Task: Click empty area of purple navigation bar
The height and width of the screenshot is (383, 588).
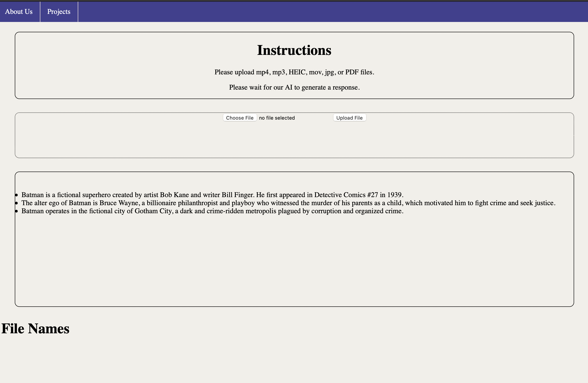Action: click(321, 12)
